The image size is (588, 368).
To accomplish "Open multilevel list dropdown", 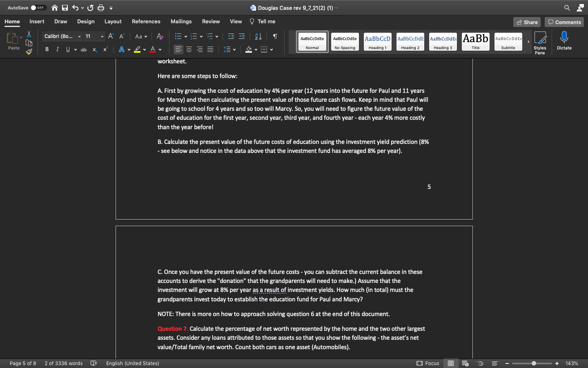I will coord(217,36).
